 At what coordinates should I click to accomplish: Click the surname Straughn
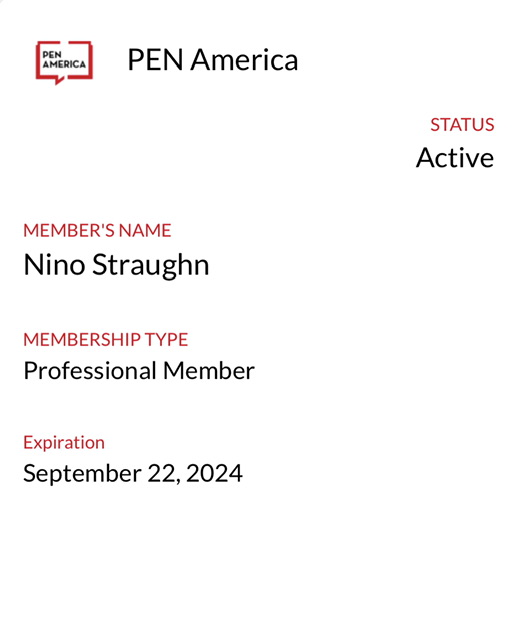pos(151,266)
